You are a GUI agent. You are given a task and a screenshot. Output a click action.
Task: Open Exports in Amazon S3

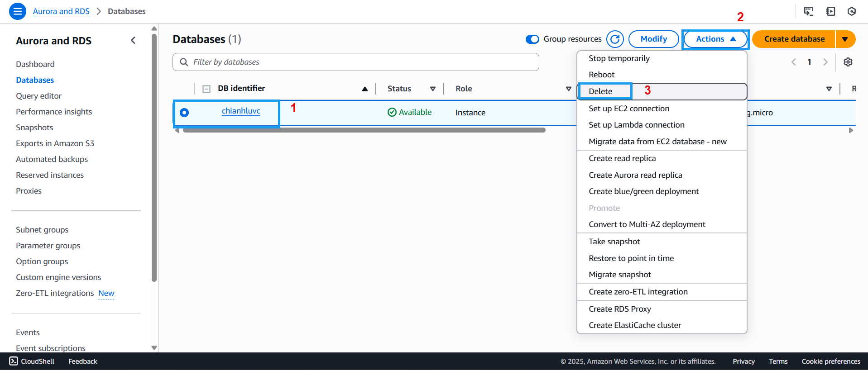click(x=55, y=143)
